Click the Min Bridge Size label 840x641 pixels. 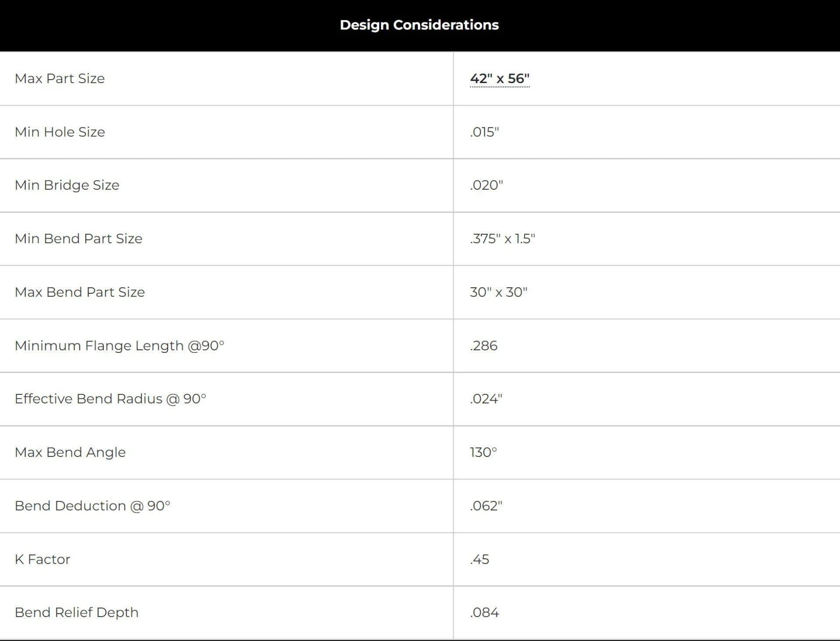pyautogui.click(x=67, y=185)
